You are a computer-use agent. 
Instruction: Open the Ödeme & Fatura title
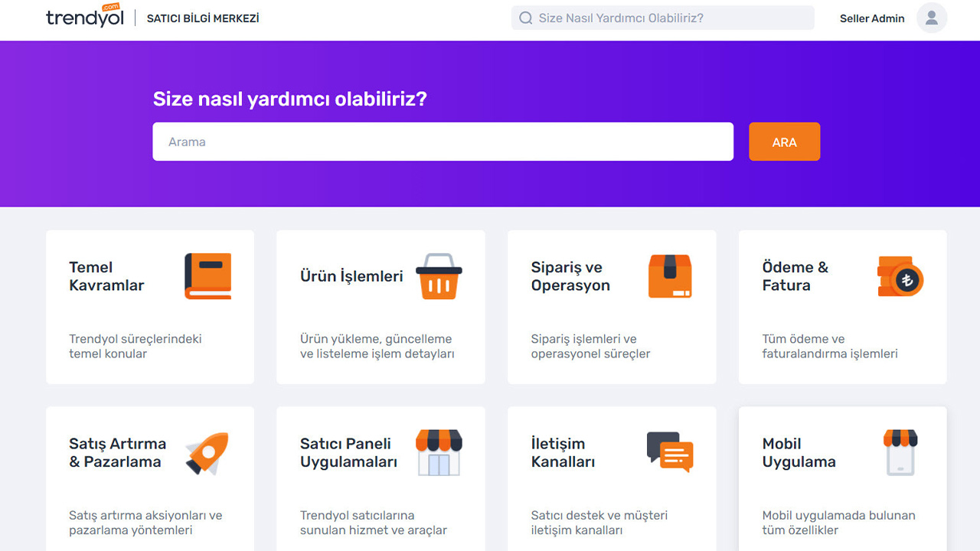795,276
